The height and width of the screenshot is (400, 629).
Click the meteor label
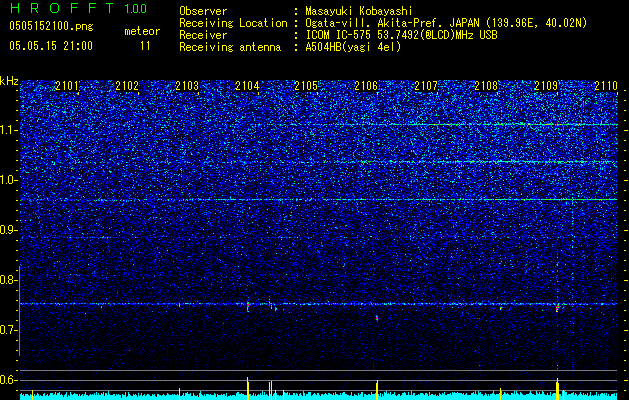click(x=142, y=31)
